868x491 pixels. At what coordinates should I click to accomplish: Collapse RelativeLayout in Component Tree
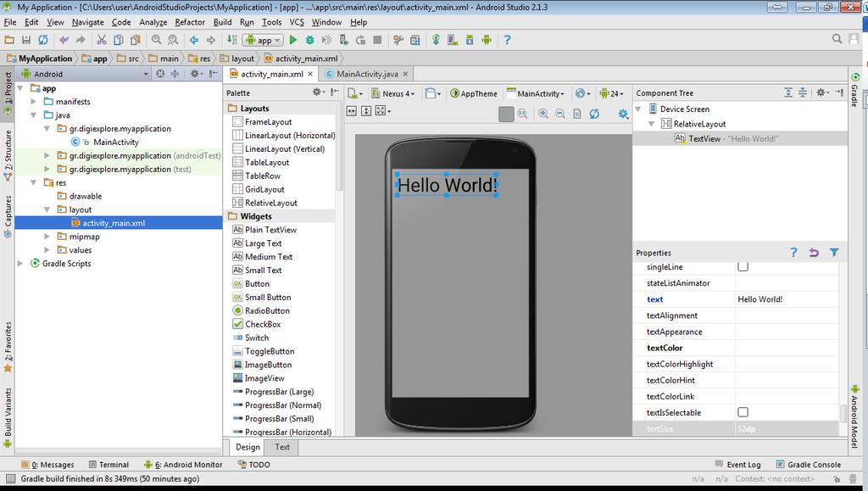(x=652, y=124)
